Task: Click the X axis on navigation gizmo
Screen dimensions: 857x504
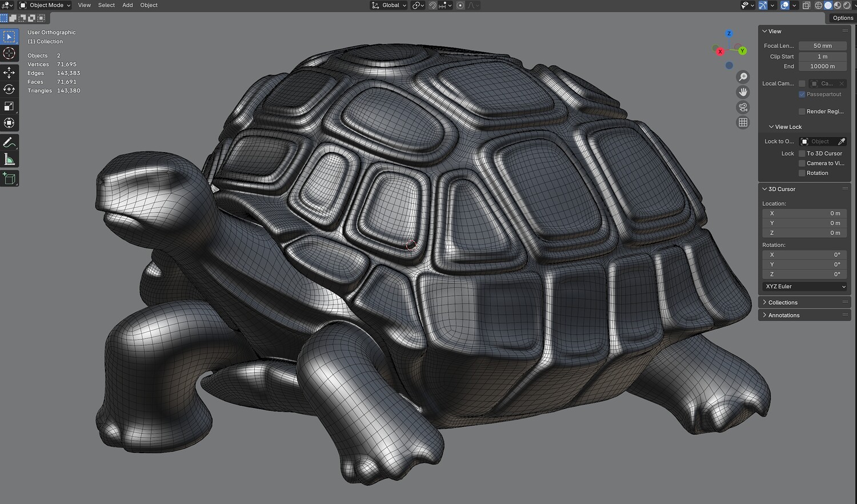Action: tap(720, 51)
